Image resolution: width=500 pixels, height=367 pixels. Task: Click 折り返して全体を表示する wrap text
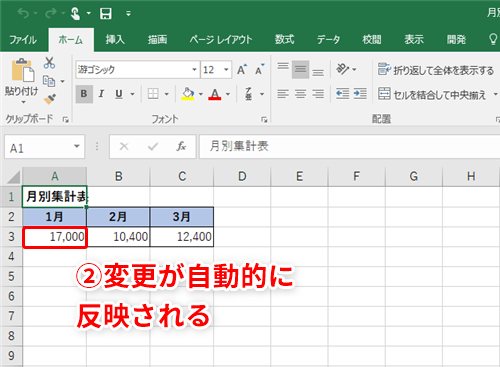point(436,70)
